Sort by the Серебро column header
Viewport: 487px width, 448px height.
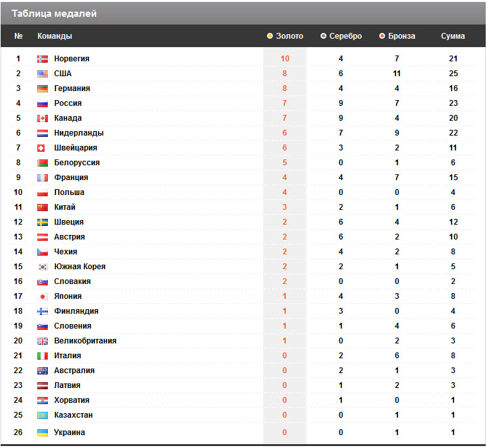[x=345, y=36]
